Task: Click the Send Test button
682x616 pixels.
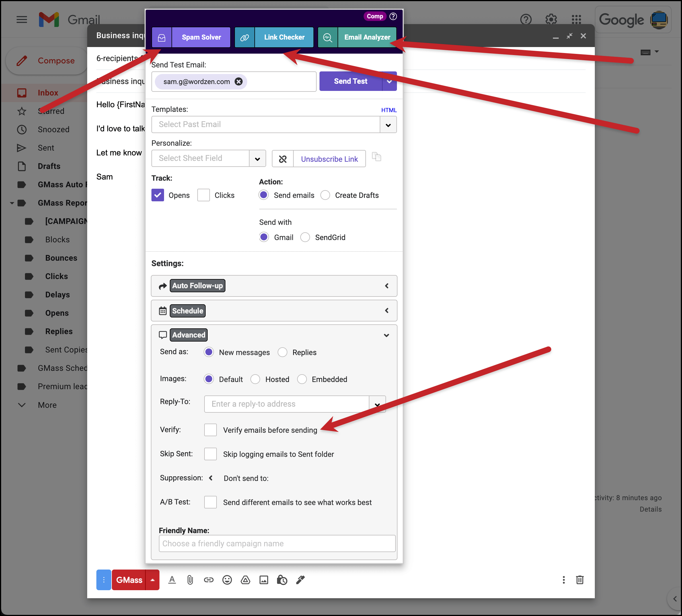Action: pos(351,81)
